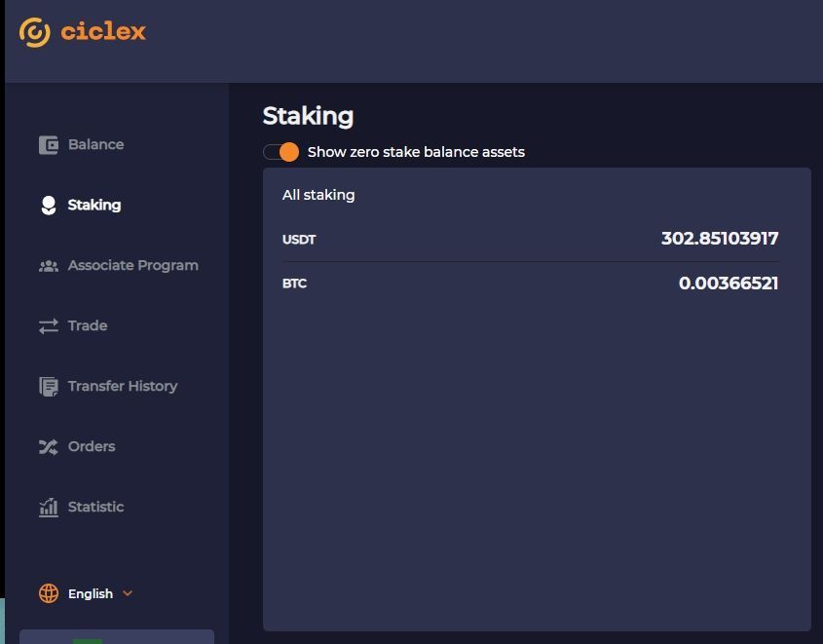Click the Orders shuffle icon
This screenshot has width=823, height=644.
48,447
